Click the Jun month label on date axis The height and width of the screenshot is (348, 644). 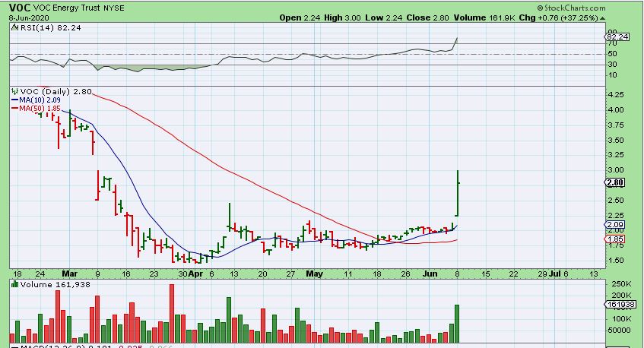pyautogui.click(x=430, y=274)
